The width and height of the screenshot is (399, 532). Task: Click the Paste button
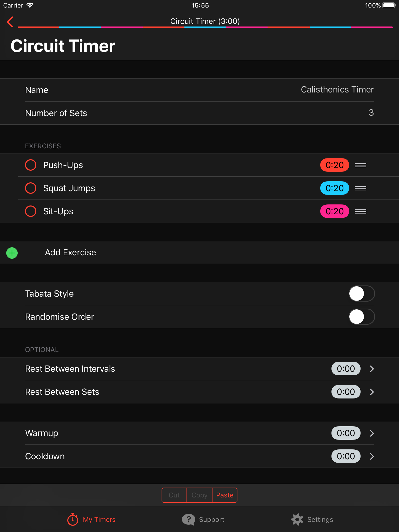(x=225, y=495)
